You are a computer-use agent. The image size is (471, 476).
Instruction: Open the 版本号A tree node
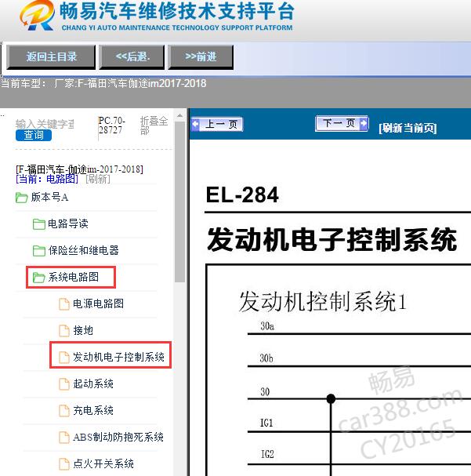click(x=49, y=198)
